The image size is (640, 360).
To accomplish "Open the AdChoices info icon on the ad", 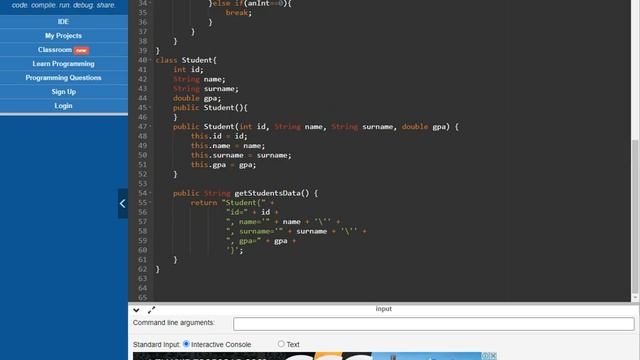I will coord(485,356).
